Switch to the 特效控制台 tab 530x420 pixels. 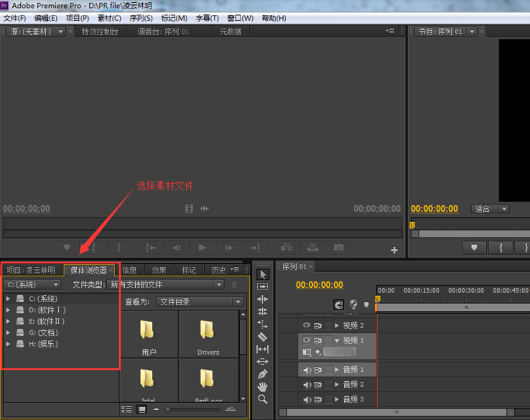tap(100, 32)
